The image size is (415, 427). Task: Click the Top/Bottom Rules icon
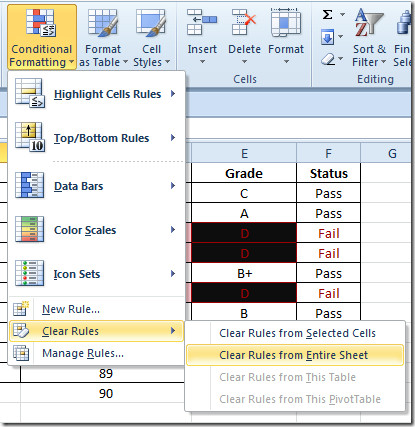[30, 137]
